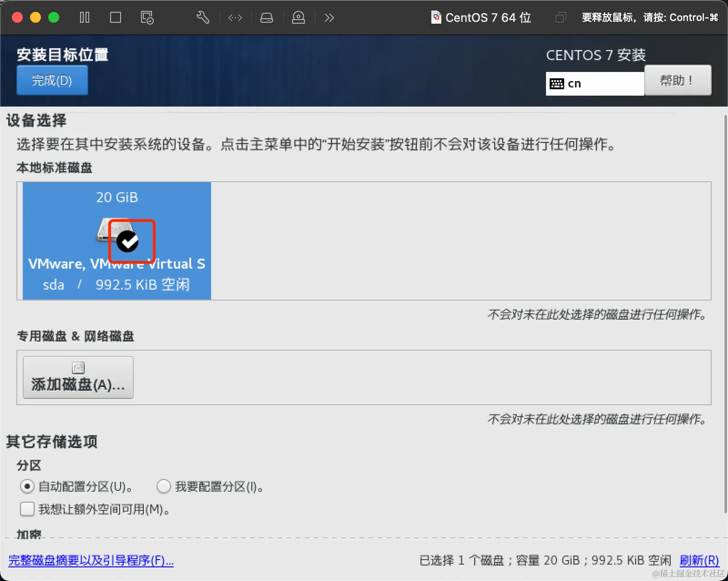Select 自动配置分区(U) radio option

click(27, 487)
